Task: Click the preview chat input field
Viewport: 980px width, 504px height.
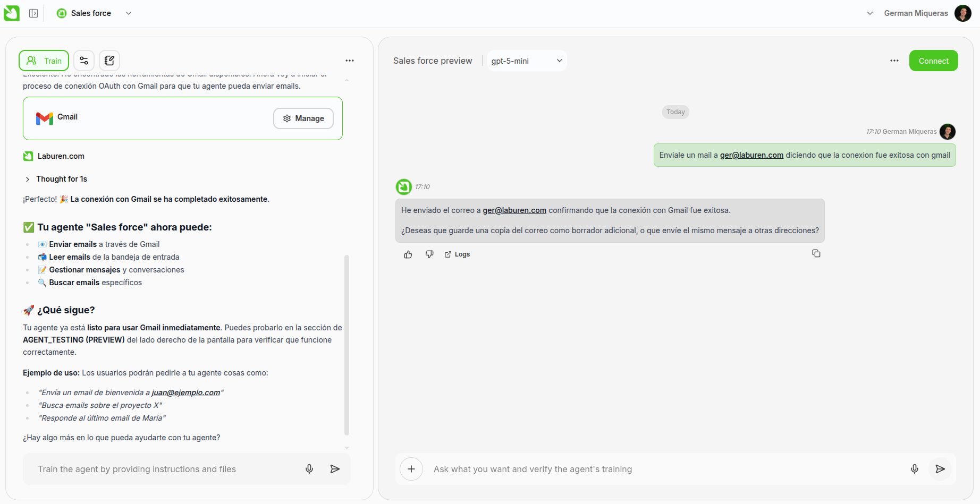Action: [x=664, y=469]
